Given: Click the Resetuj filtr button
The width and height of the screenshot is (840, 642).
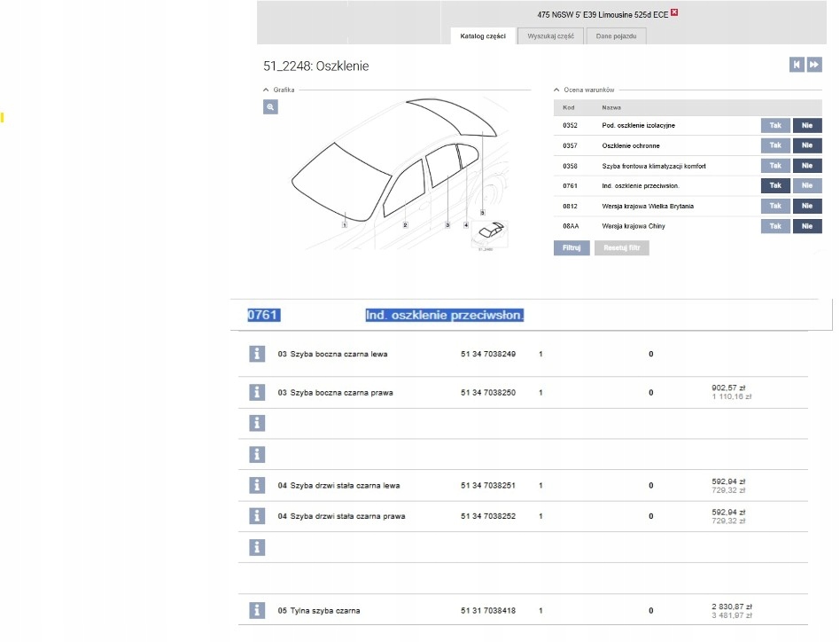Looking at the screenshot, I should pos(621,248).
